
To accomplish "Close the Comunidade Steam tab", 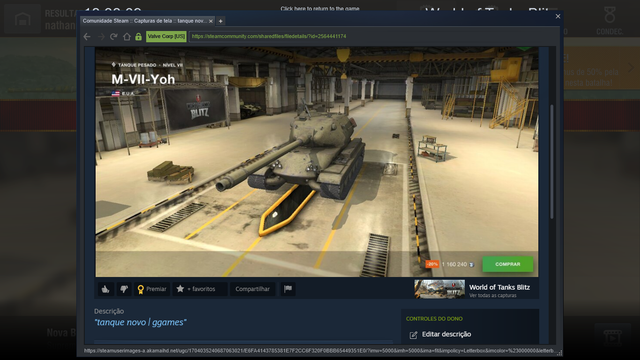I will point(211,21).
